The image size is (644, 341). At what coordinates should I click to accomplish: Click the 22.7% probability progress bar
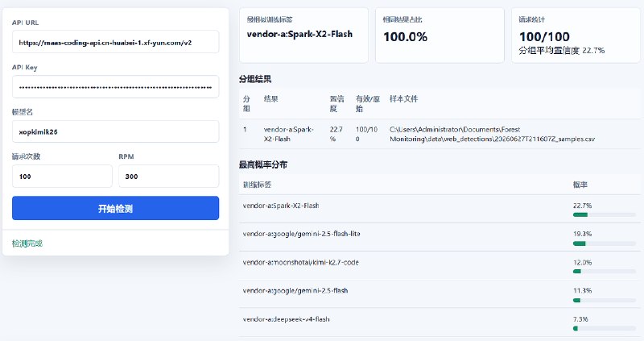coord(605,214)
